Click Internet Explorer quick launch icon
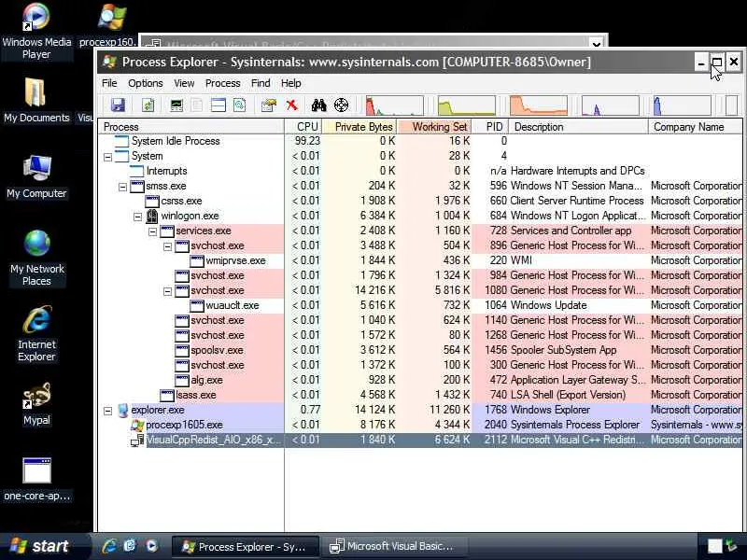This screenshot has width=747, height=560. point(109,546)
